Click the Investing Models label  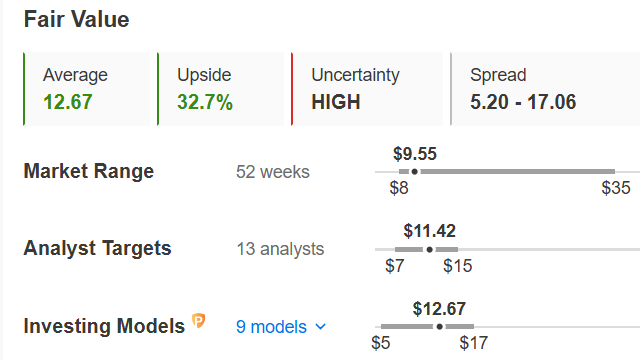point(104,326)
